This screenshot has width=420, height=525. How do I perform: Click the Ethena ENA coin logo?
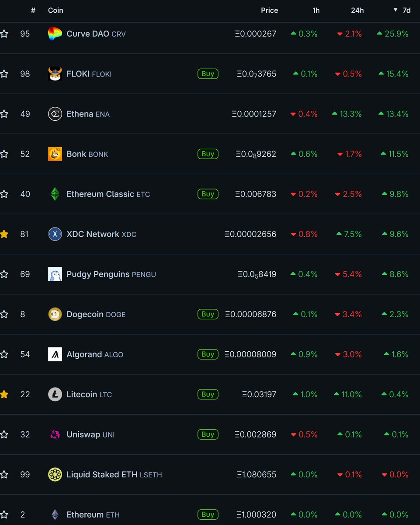point(55,114)
